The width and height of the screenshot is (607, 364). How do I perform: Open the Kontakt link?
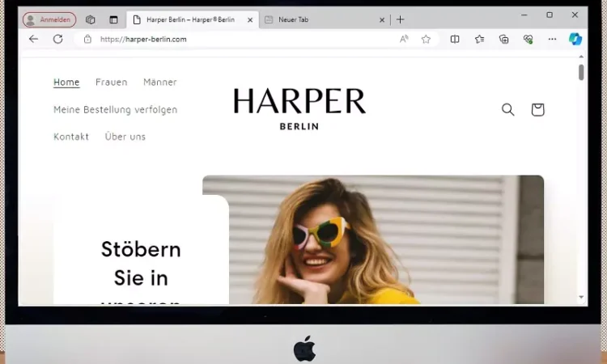pos(71,137)
